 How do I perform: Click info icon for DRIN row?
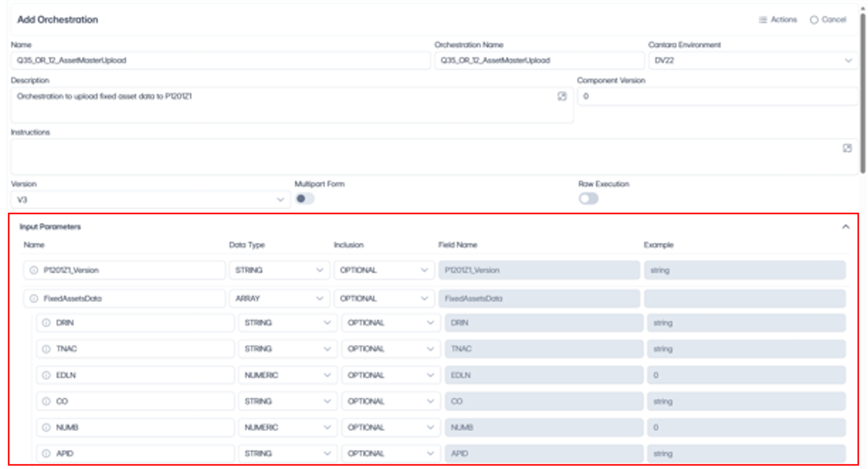tap(46, 323)
